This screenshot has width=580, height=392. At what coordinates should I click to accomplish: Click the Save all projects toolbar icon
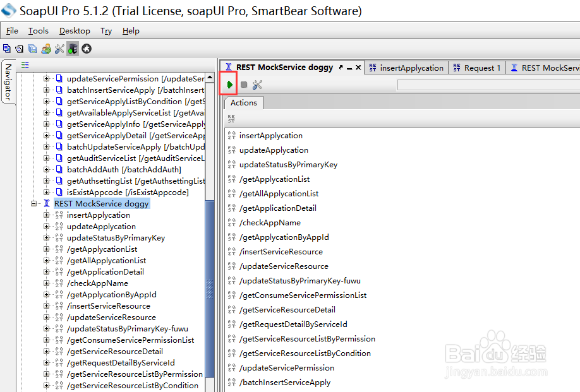32,49
